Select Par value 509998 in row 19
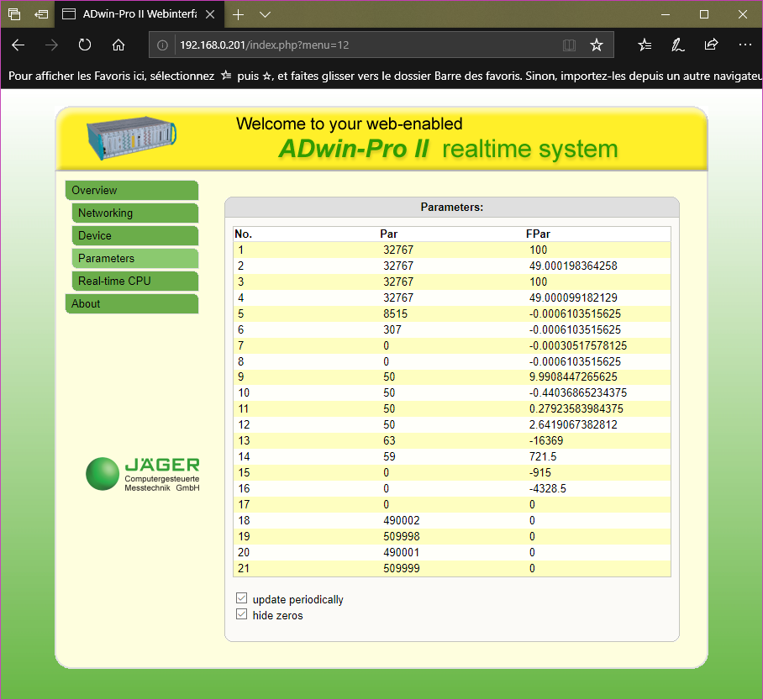Image resolution: width=763 pixels, height=700 pixels. click(x=402, y=537)
